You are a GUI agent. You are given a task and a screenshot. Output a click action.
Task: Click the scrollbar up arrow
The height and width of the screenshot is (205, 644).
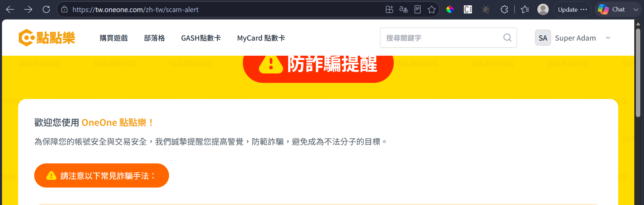click(x=638, y=24)
